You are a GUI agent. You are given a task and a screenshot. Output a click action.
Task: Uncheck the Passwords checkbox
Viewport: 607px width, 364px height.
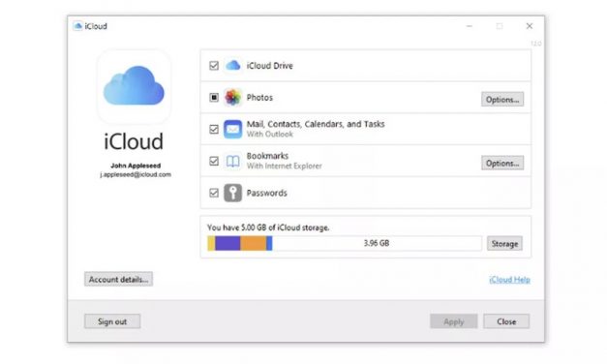(214, 193)
